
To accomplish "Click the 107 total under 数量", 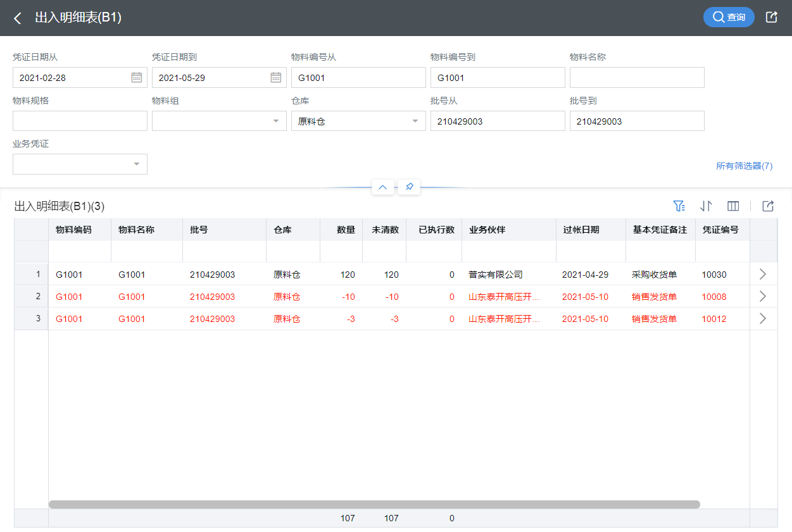I will point(348,518).
